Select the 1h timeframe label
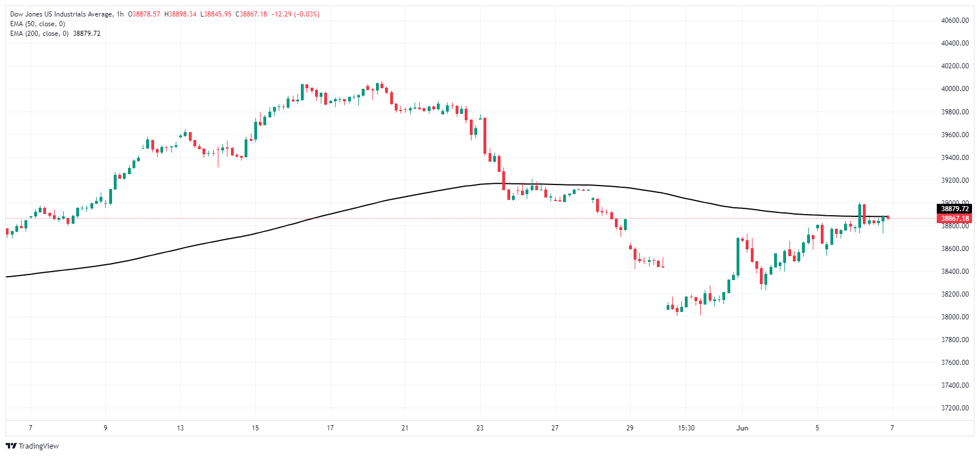The width and height of the screenshot is (980, 456). [x=120, y=14]
